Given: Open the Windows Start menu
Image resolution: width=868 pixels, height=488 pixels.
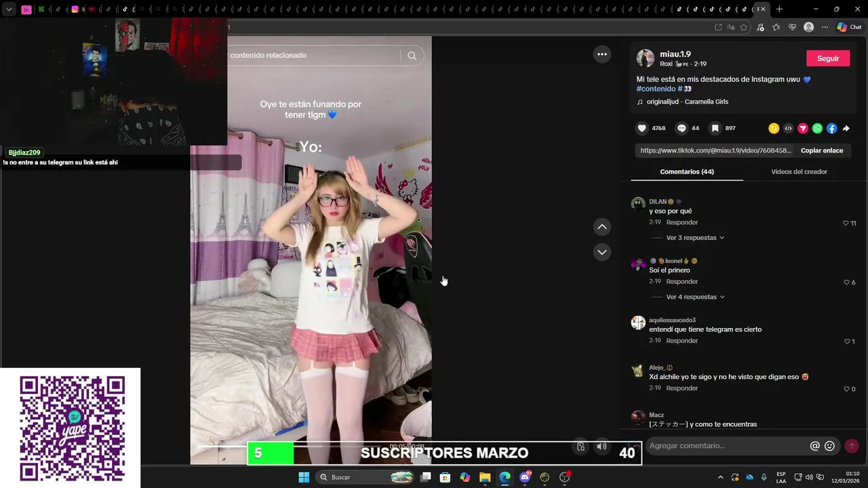Looking at the screenshot, I should [x=304, y=477].
